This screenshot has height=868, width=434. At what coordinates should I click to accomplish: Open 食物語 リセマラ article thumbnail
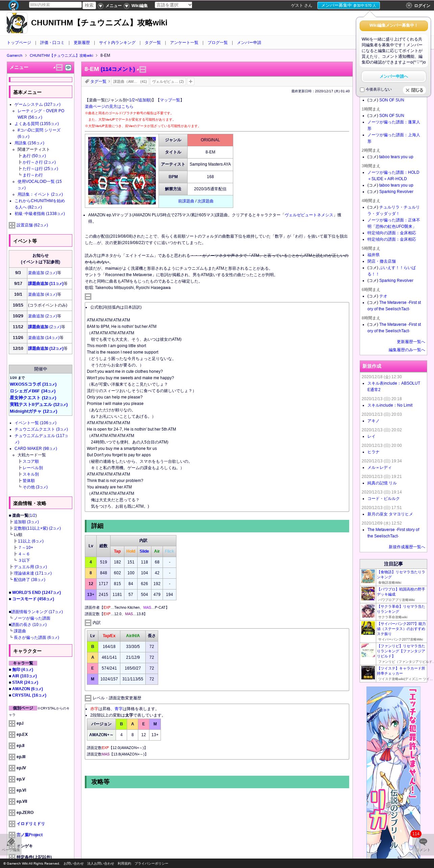(368, 577)
